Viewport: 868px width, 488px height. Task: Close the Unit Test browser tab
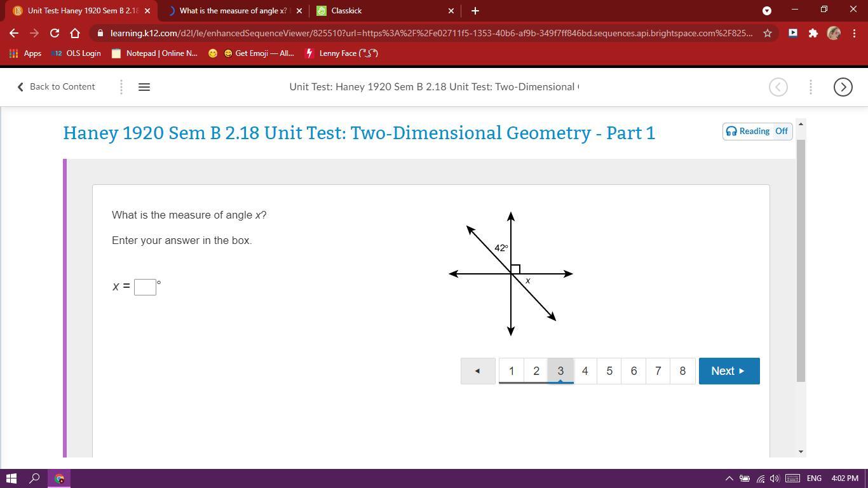[x=147, y=11]
